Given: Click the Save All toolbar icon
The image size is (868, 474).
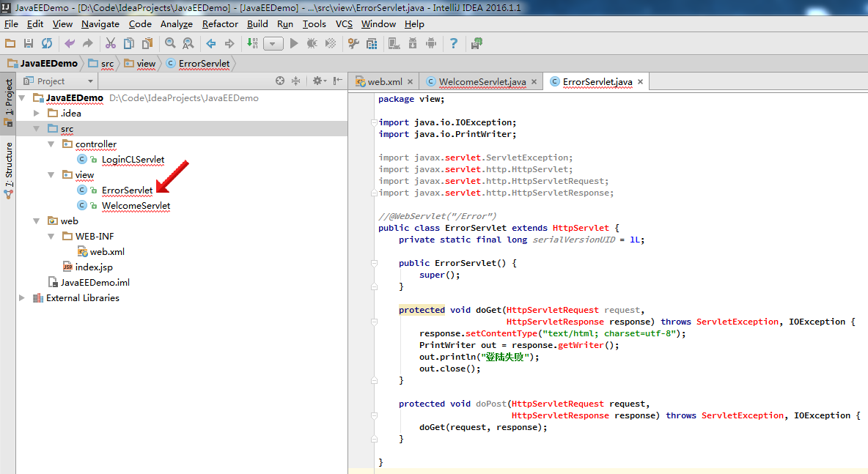Looking at the screenshot, I should (29, 43).
